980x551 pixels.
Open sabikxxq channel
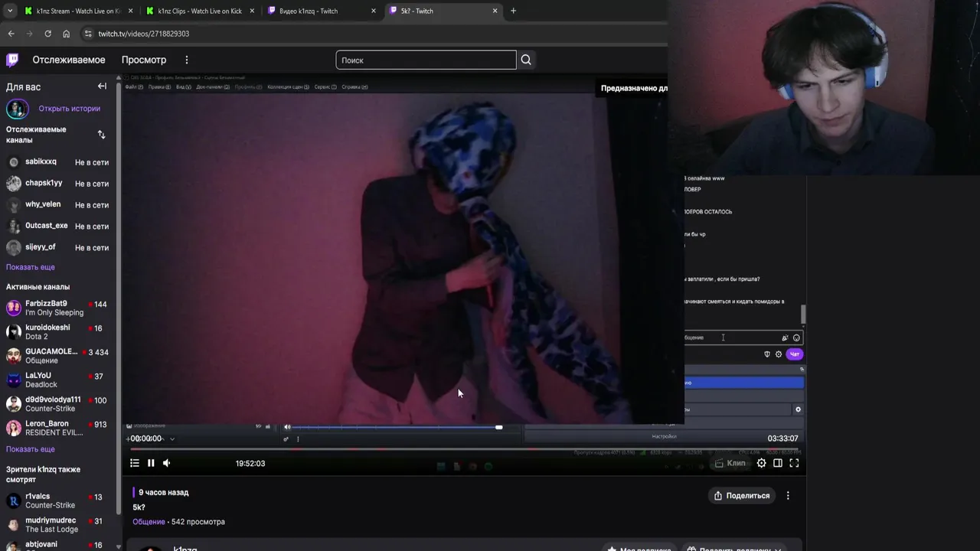click(57, 162)
